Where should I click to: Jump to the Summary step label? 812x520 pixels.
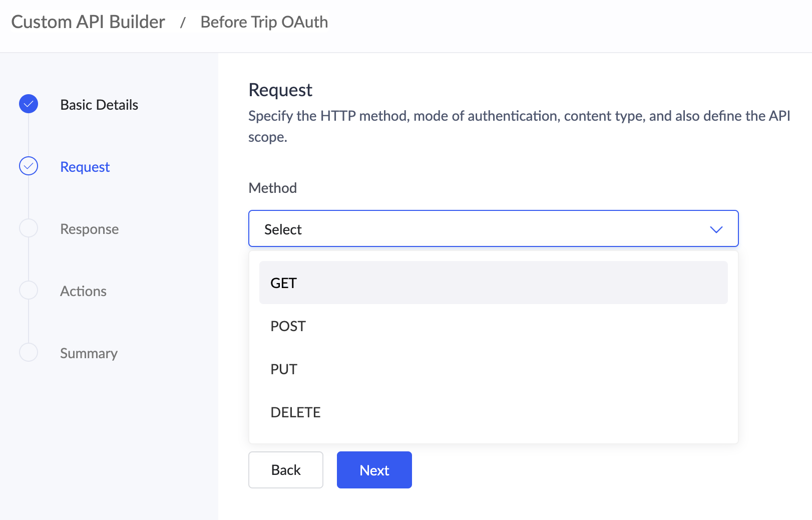coord(89,353)
